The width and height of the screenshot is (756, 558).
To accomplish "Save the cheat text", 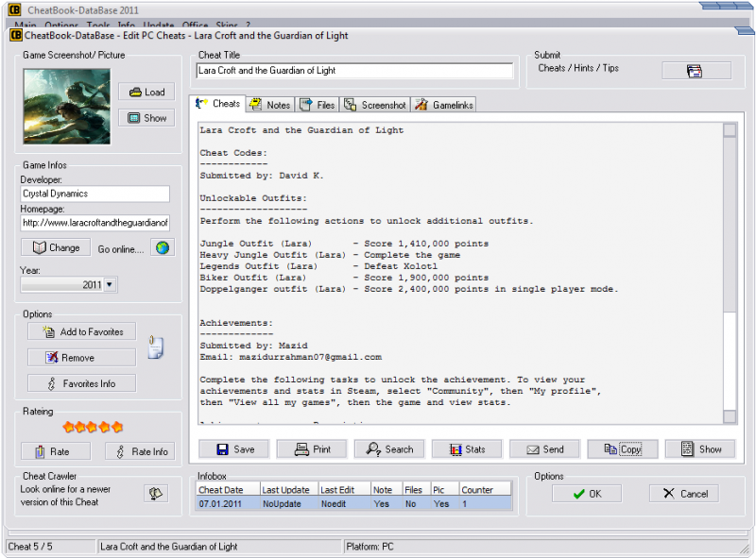I will (x=234, y=449).
